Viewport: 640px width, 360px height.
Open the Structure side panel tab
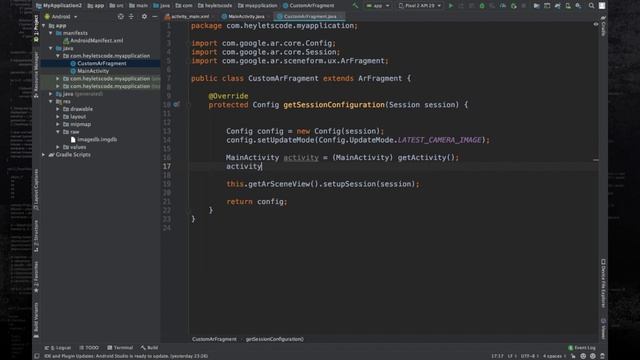tap(36, 236)
